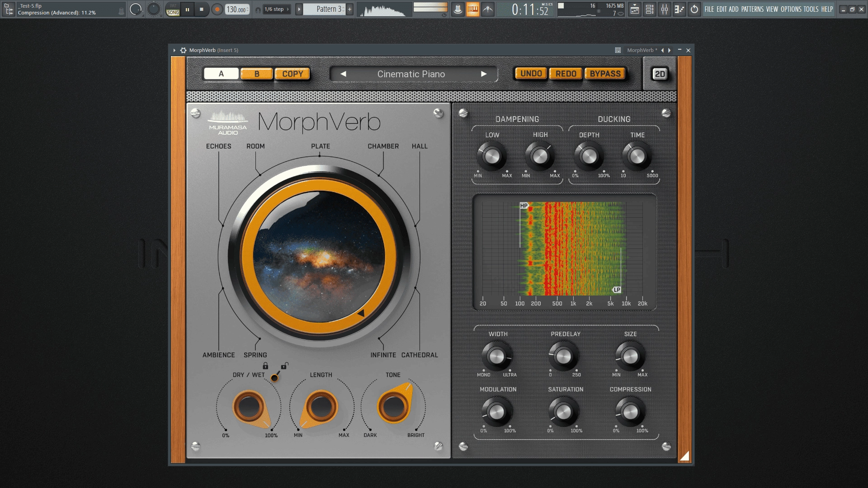Viewport: 868px width, 488px height.
Task: Click the galaxy morph dial in the center
Action: pyautogui.click(x=319, y=257)
